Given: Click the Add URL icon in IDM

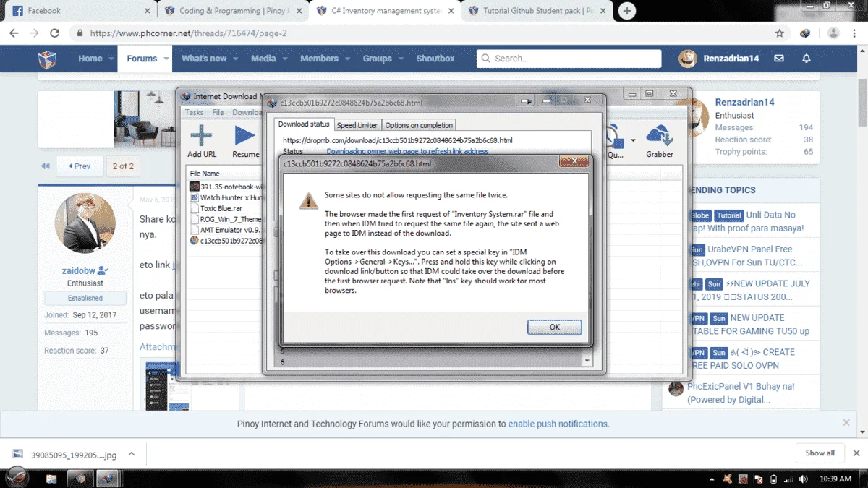Looking at the screenshot, I should tap(201, 140).
